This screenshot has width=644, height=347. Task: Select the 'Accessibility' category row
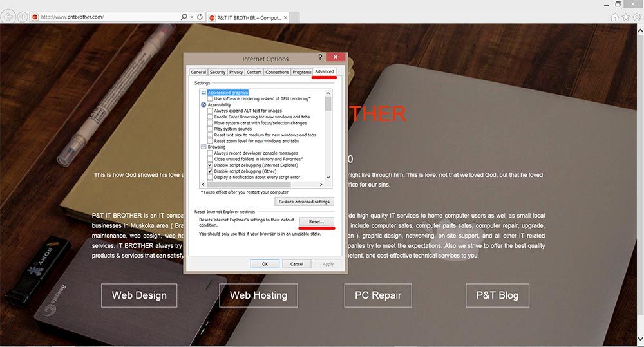220,105
